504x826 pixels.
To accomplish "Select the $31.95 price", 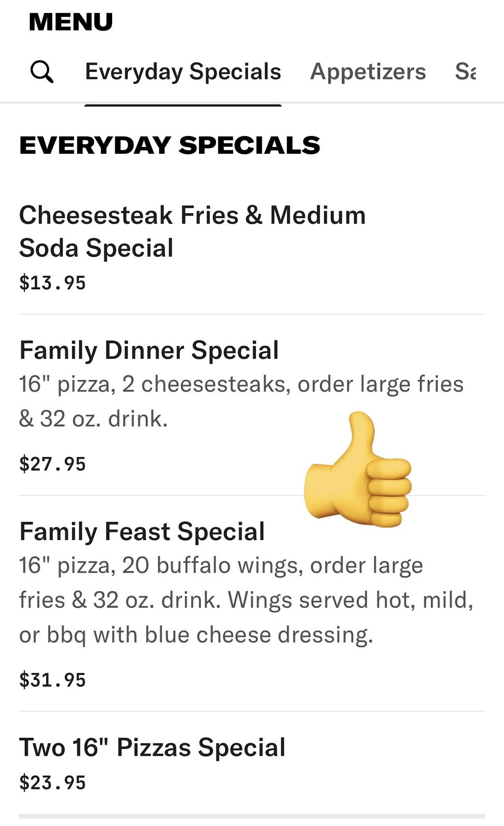I will coord(52,680).
